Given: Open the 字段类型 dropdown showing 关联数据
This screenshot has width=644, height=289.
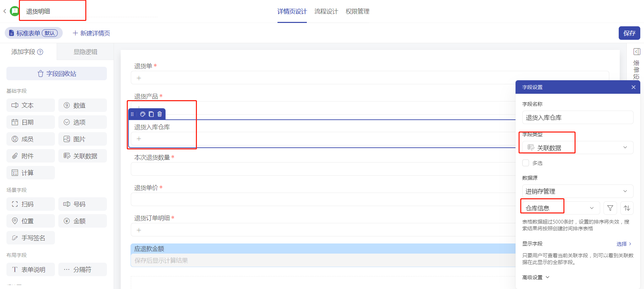Looking at the screenshot, I should point(578,147).
